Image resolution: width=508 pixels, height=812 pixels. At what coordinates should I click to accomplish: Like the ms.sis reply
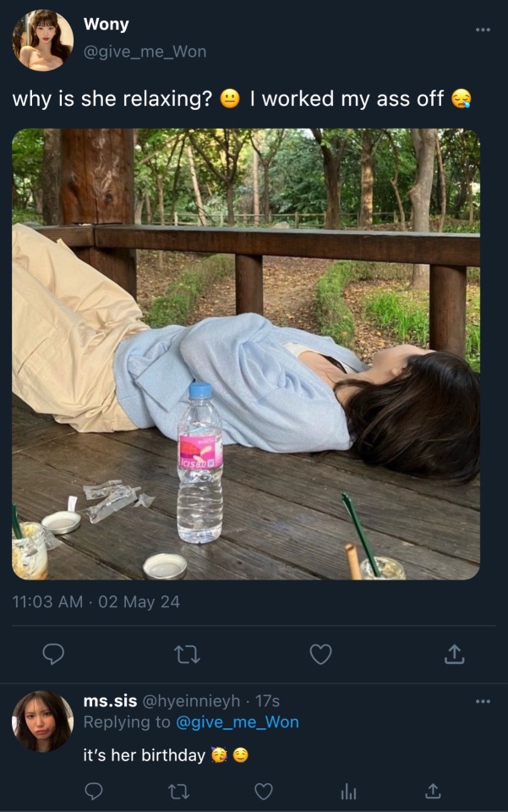[x=264, y=791]
